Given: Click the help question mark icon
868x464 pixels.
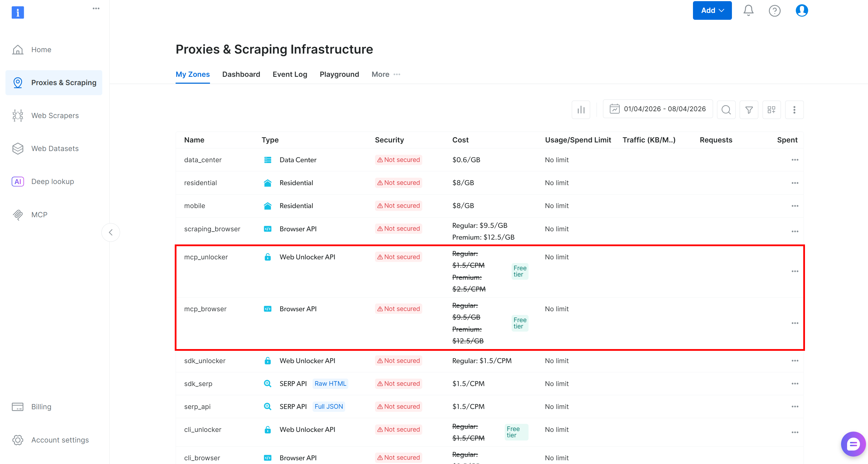Looking at the screenshot, I should pos(774,11).
